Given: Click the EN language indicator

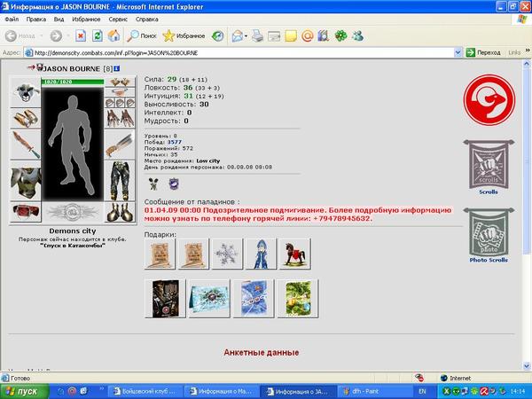Looking at the screenshot, I should (x=422, y=391).
